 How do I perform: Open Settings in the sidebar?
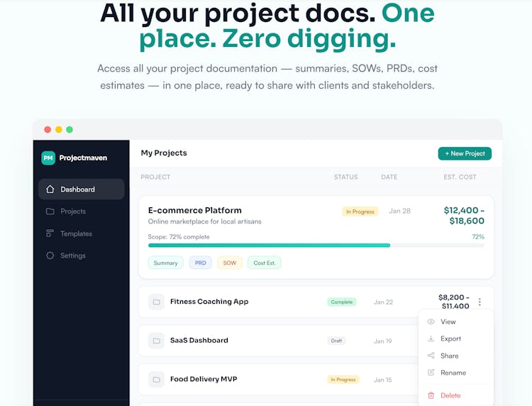tap(82, 256)
